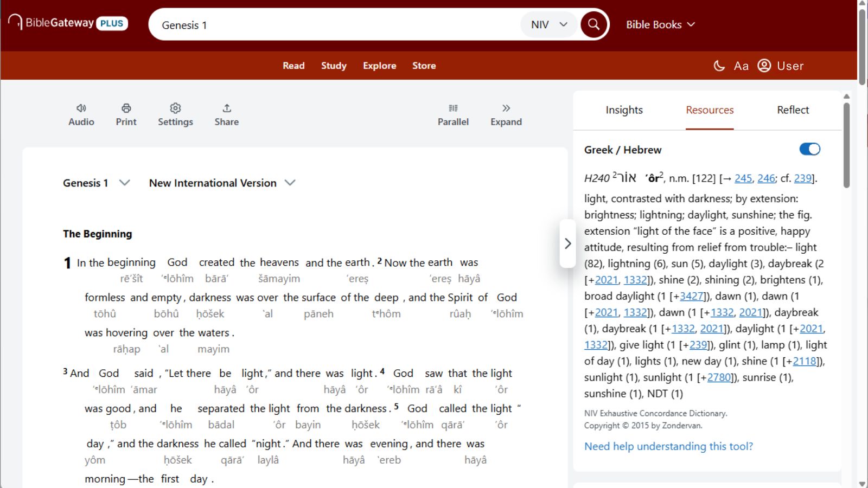The image size is (868, 488).
Task: Click 'Need help understanding this tool?' link
Action: click(x=668, y=446)
